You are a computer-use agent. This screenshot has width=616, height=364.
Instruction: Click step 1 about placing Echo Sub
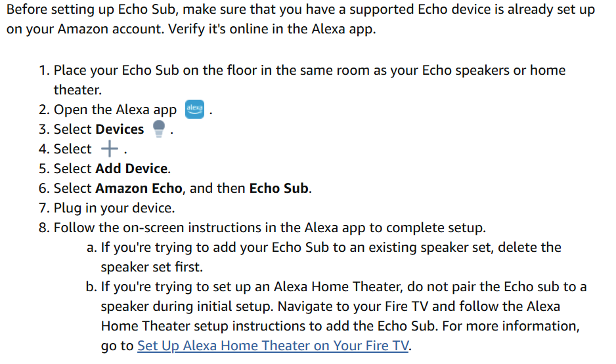pyautogui.click(x=309, y=70)
